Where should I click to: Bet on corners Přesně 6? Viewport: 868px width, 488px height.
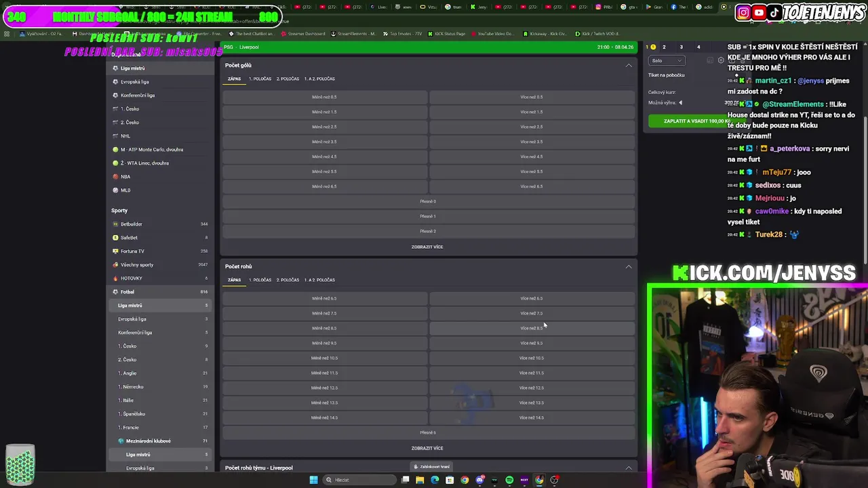[428, 432]
